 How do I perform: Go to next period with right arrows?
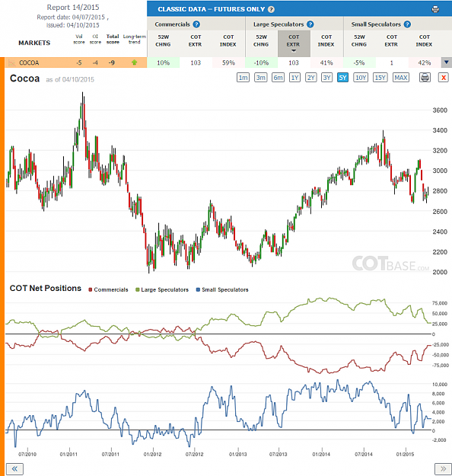[443, 468]
